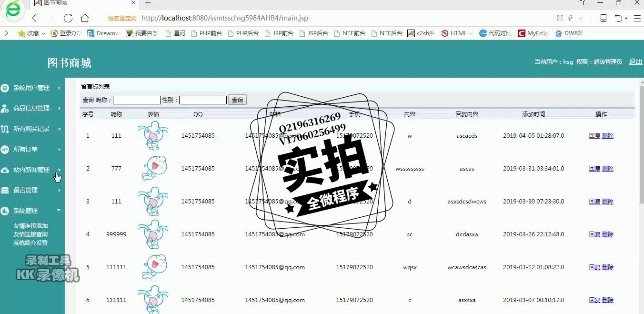Close the 图书商城 browser tab
Viewport: 644px width, 314px height.
(134, 3)
